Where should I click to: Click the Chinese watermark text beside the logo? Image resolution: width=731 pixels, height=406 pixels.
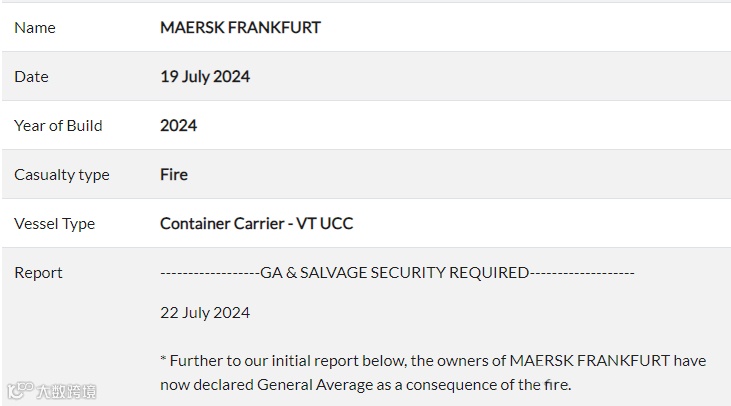pyautogui.click(x=66, y=391)
